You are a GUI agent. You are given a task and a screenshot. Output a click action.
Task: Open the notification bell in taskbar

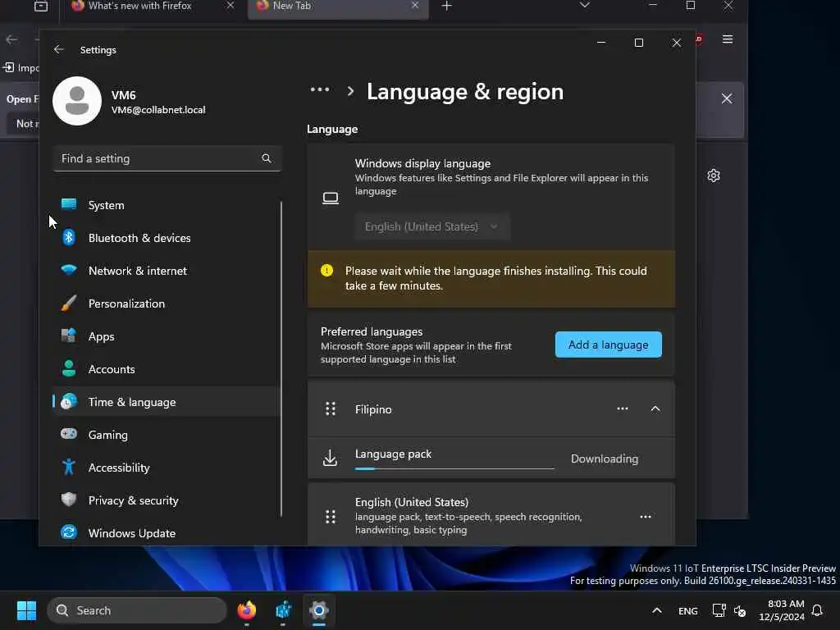click(817, 610)
